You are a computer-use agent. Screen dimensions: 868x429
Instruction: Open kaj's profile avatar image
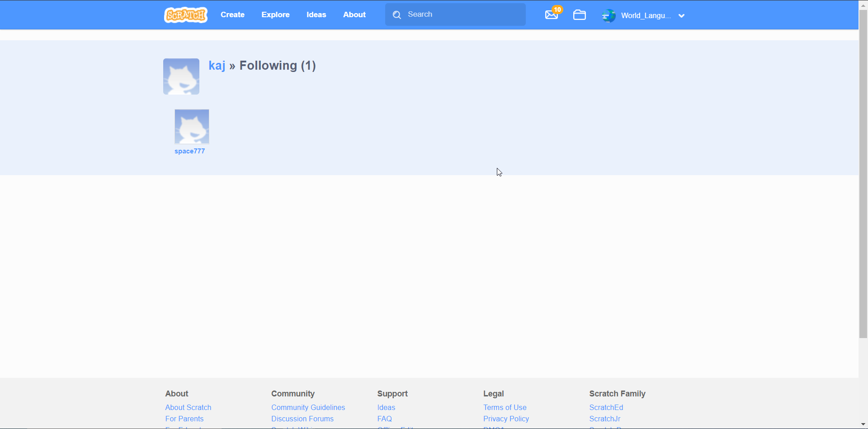click(181, 76)
